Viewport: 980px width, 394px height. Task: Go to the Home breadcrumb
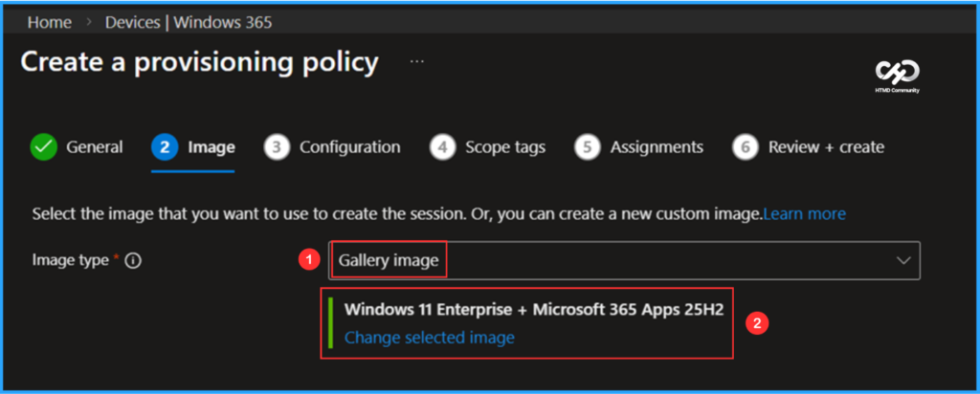point(50,23)
